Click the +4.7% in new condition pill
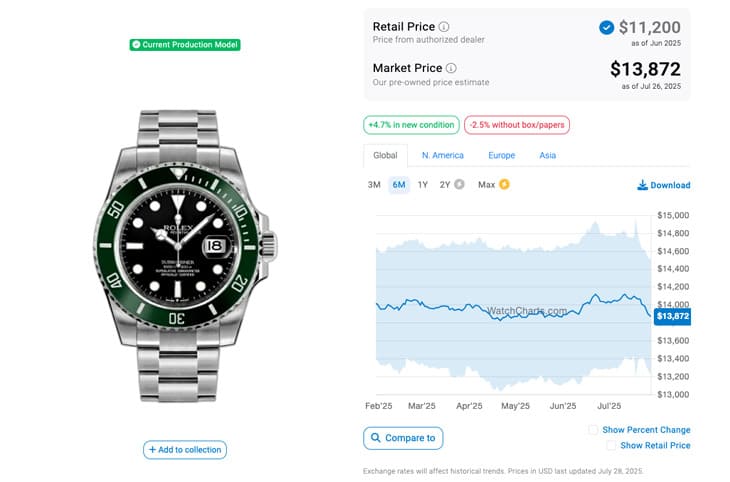Viewport: 730px width, 482px height. [x=411, y=125]
